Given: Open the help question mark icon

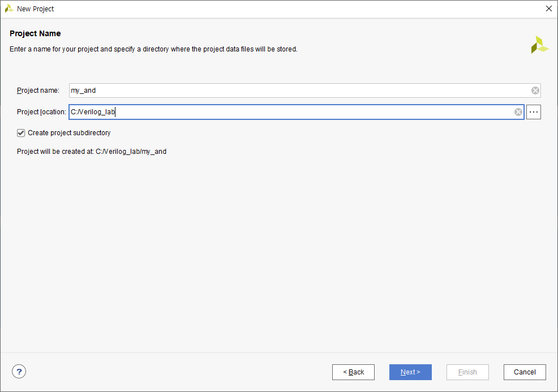Looking at the screenshot, I should coord(19,372).
